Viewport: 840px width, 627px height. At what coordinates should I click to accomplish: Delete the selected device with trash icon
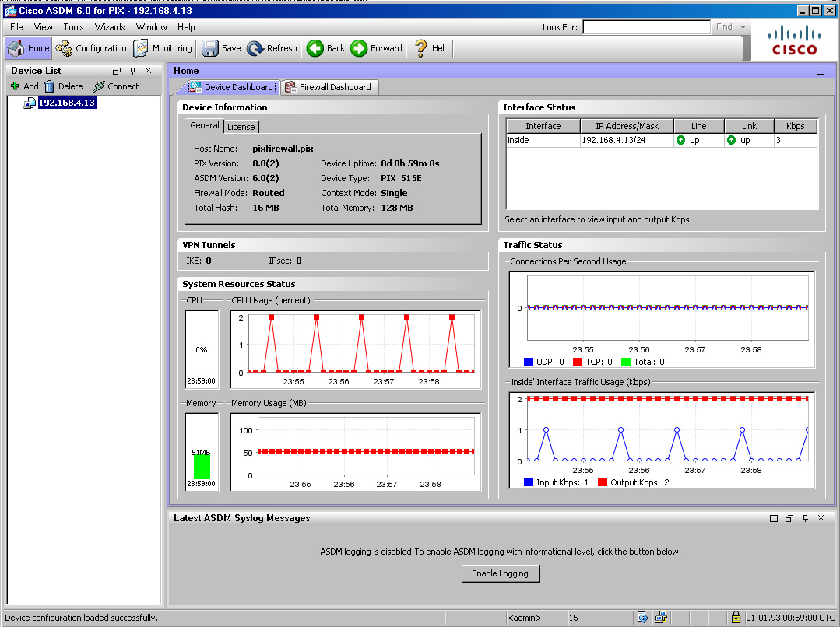63,86
